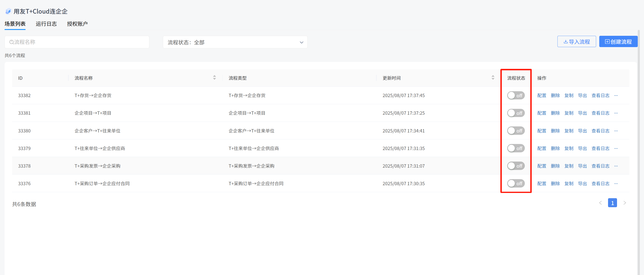Sort table by 流程名称 column
The image size is (644, 275).
[x=215, y=78]
